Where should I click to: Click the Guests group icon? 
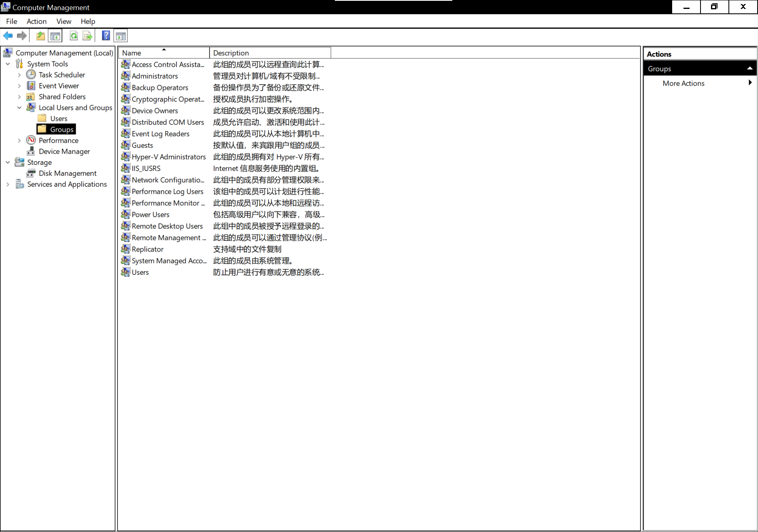(x=126, y=145)
